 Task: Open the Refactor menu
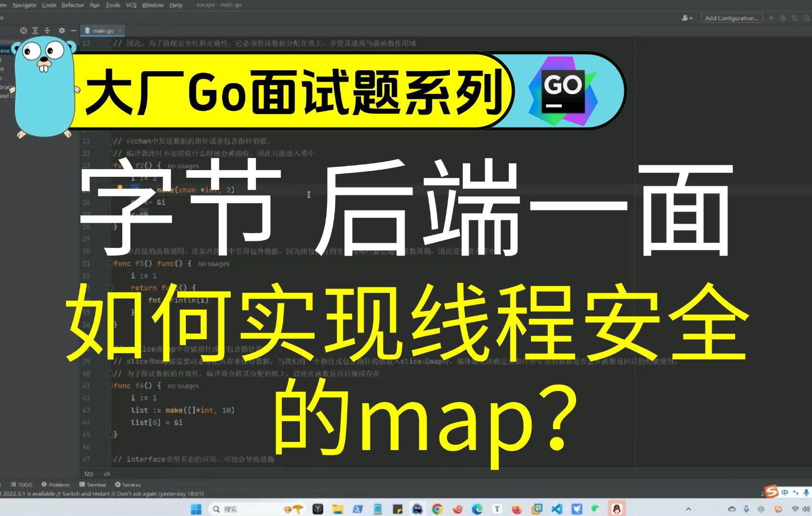[x=73, y=5]
